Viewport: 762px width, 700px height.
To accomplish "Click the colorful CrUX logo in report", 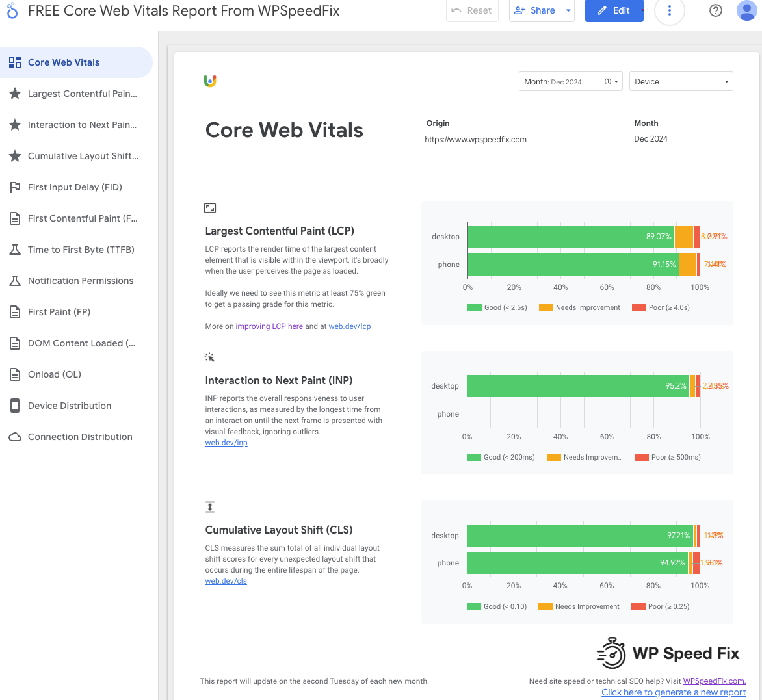I will coord(210,81).
